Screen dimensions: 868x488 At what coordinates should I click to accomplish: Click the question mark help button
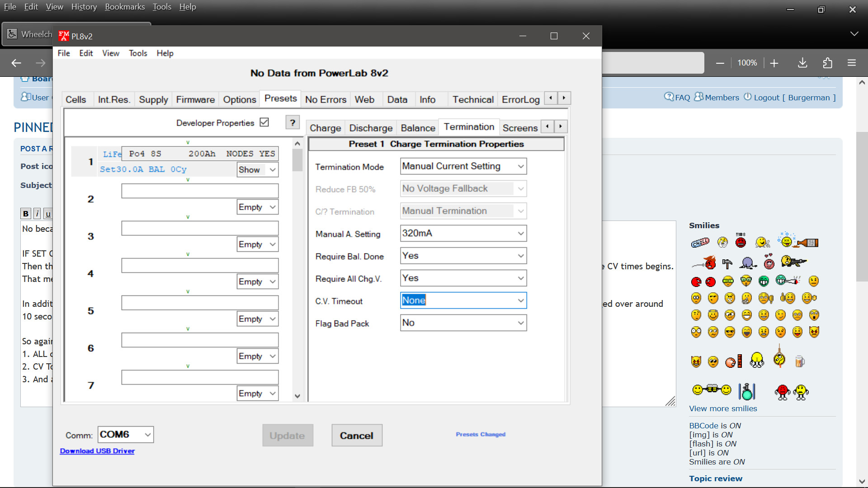[x=292, y=122]
